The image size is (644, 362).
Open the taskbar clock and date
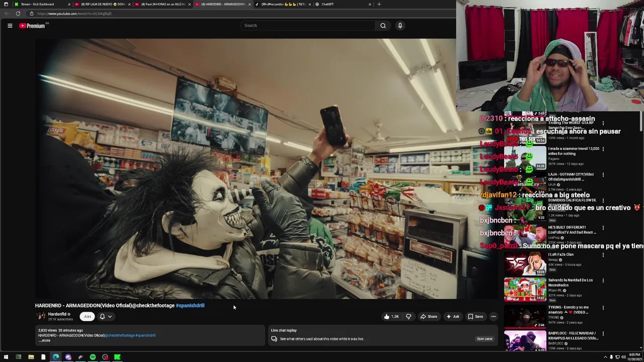tap(634, 357)
